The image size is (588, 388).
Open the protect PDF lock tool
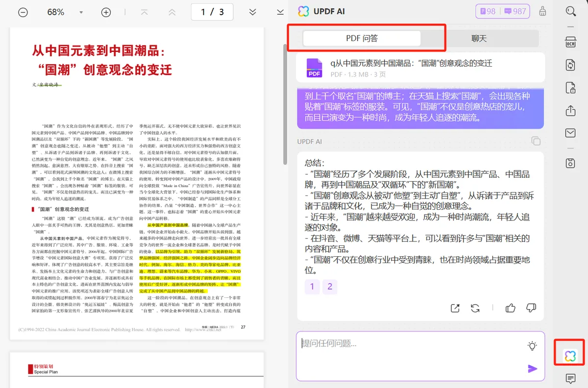click(x=570, y=88)
